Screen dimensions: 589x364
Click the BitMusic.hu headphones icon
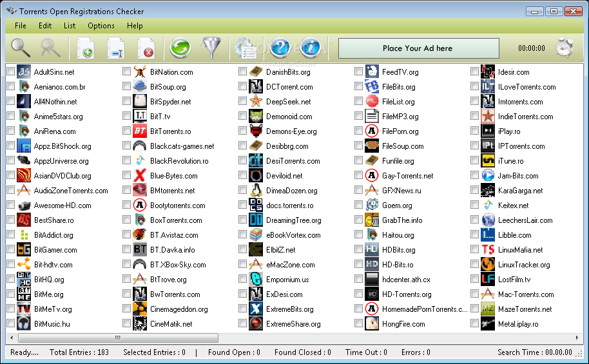(x=24, y=324)
